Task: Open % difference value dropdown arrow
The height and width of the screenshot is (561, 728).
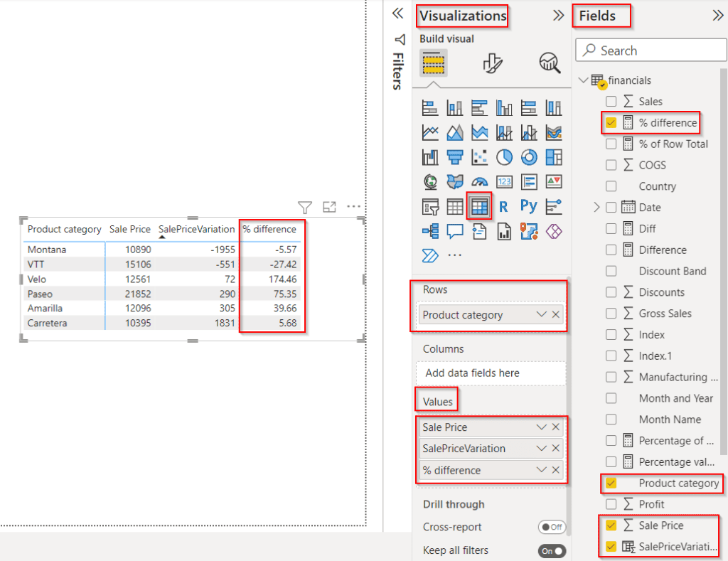Action: 541,470
